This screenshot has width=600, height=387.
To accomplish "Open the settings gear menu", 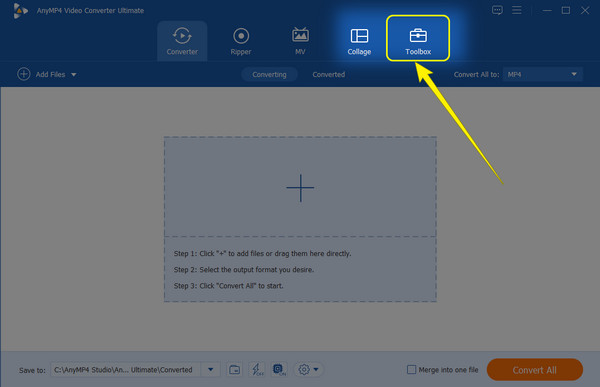I will (x=304, y=370).
